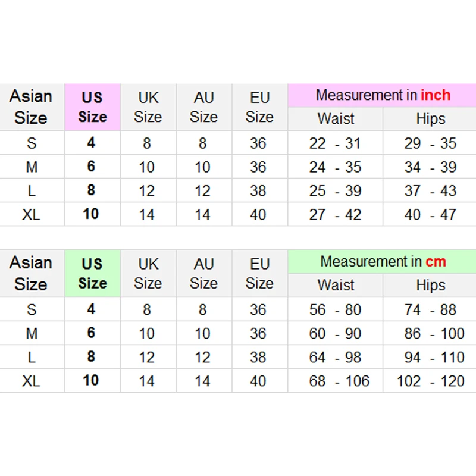Select the 37 - 43 hips measurement
This screenshot has height=476, width=476.
[430, 191]
